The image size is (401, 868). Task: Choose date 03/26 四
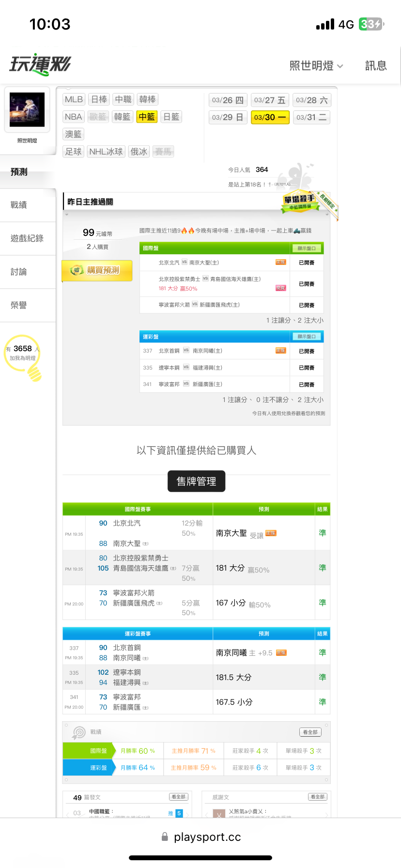(228, 100)
